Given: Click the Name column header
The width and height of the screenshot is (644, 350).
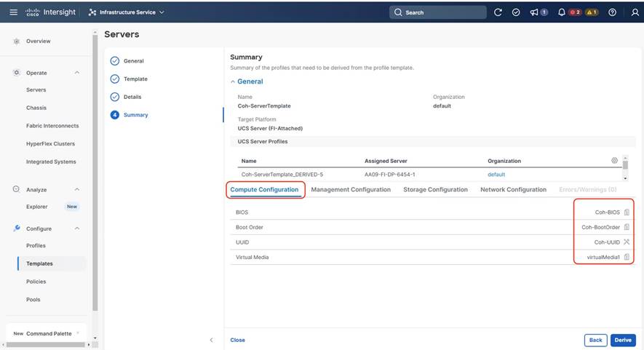Looking at the screenshot, I should coord(249,161).
